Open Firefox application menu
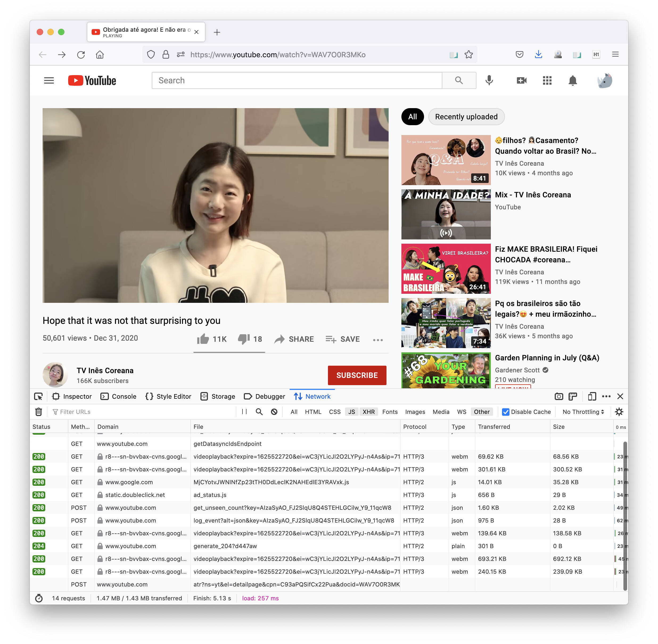 coord(615,54)
